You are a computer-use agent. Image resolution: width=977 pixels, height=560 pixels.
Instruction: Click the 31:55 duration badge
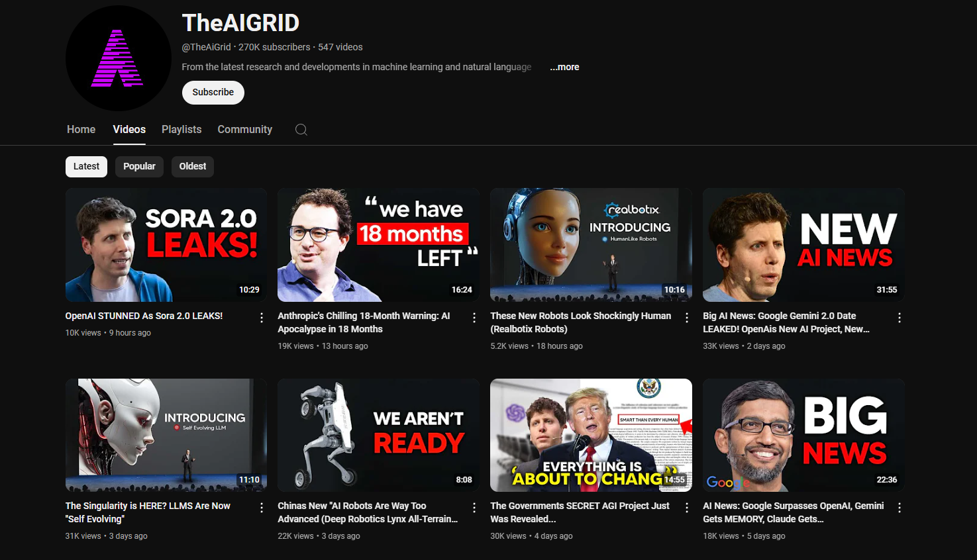click(887, 290)
